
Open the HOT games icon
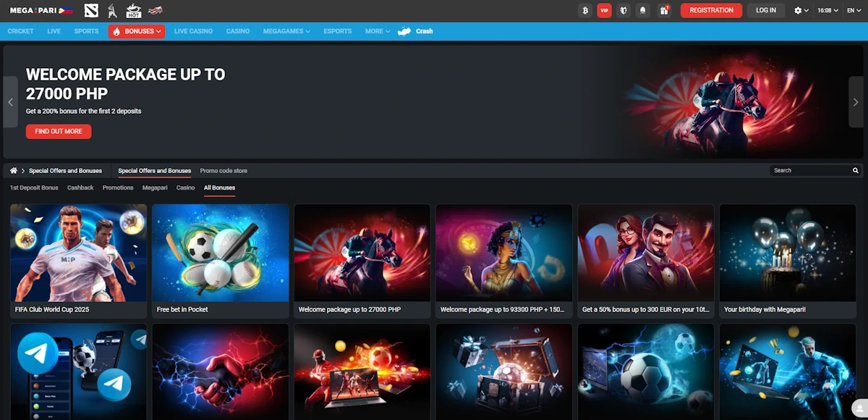point(133,10)
